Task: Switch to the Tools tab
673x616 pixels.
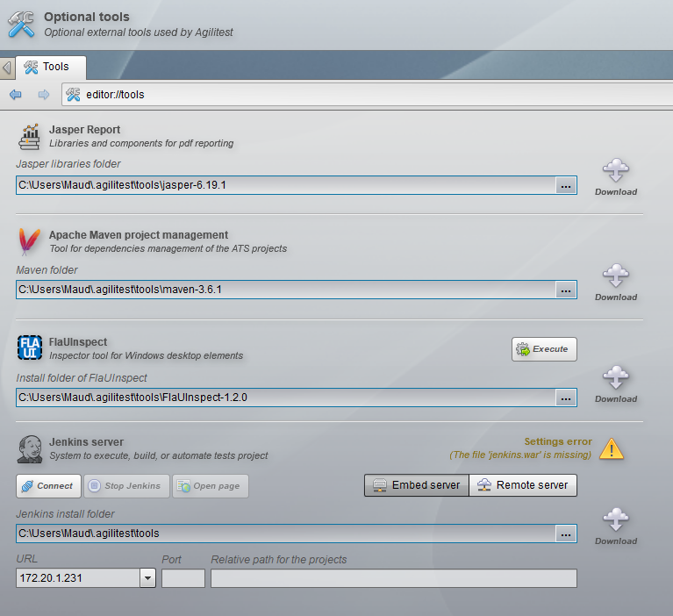Action: (51, 67)
